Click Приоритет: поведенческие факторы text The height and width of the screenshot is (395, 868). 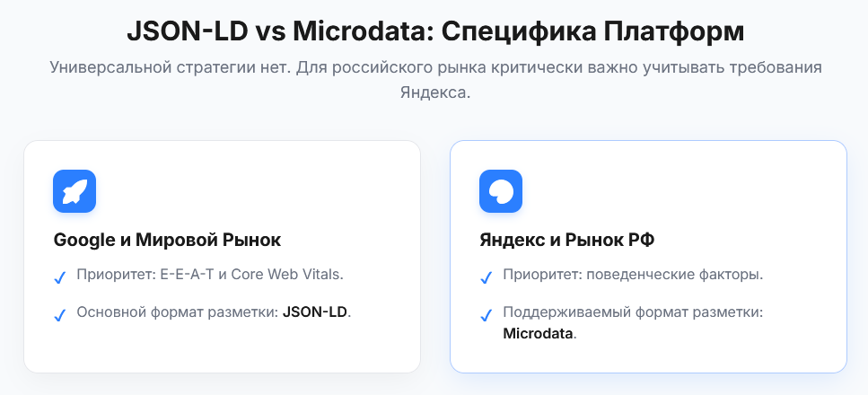(633, 274)
